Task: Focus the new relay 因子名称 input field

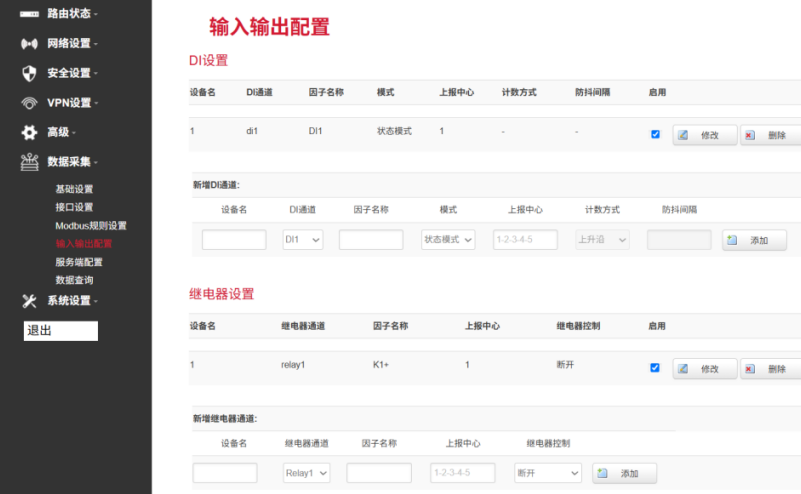Action: 379,473
